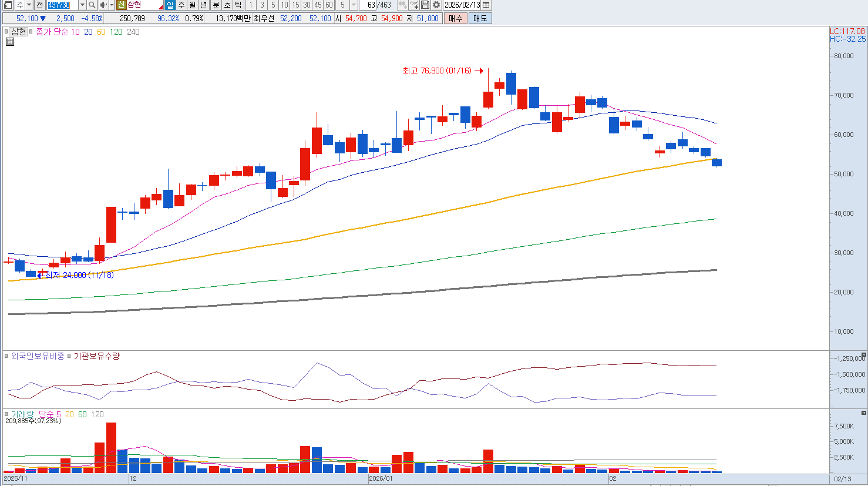The height and width of the screenshot is (486, 868).
Task: Click the data grid icon below 삼현
Action: (10, 42)
